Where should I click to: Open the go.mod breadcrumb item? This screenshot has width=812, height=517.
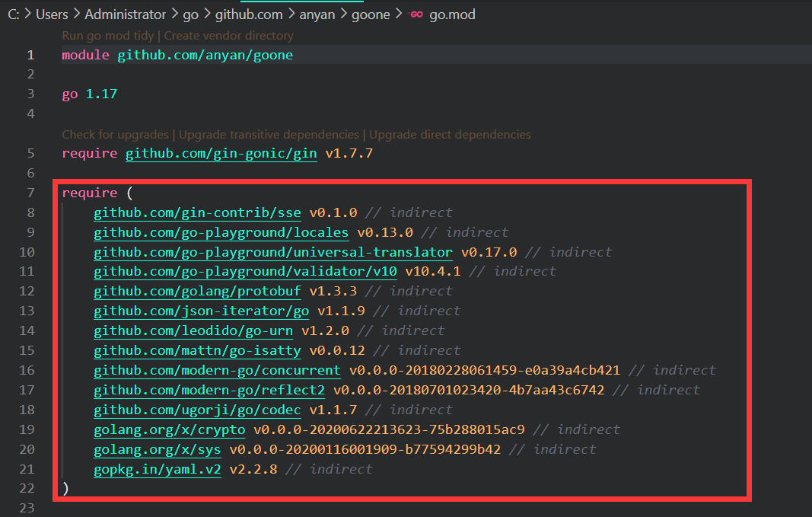(452, 14)
